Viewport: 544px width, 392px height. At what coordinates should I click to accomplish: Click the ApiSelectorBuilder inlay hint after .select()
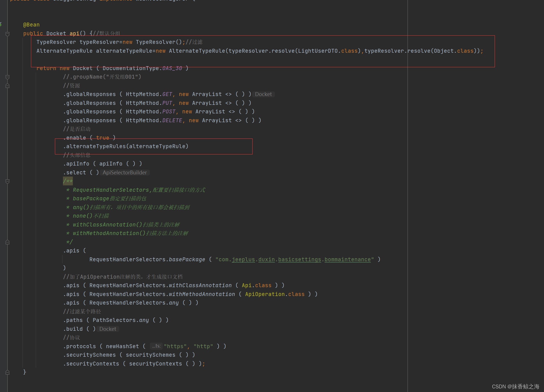click(125, 173)
